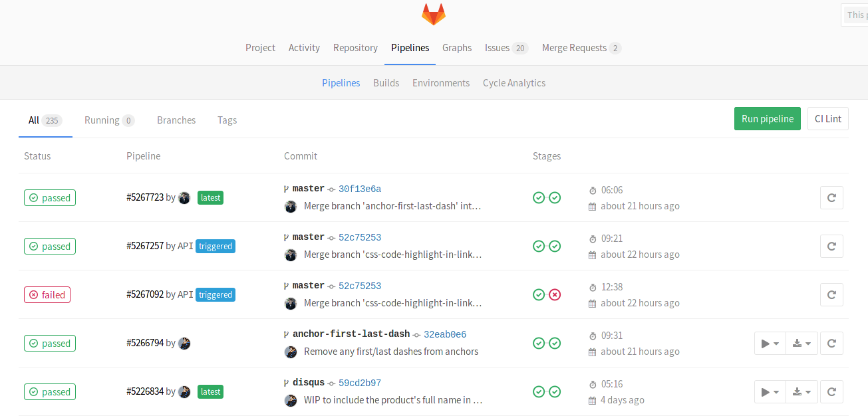Open manual actions dropdown for pipeline #5266794

click(x=770, y=344)
